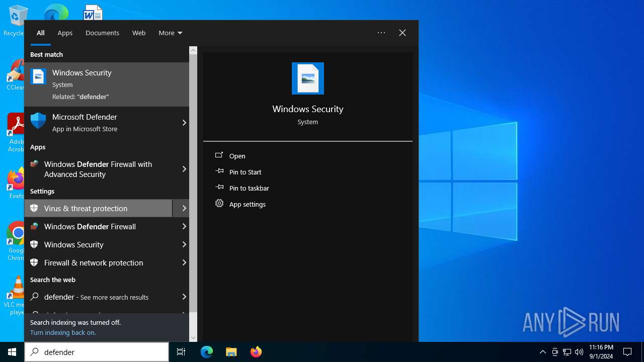Open the search panel options ellipsis

(x=381, y=33)
